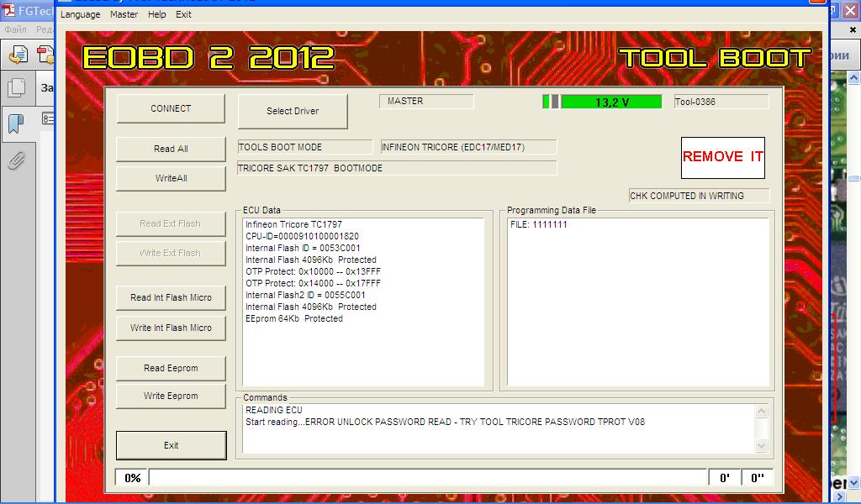
Task: Select Internal Flash2 ID = 0055C001 line
Action: pos(305,295)
